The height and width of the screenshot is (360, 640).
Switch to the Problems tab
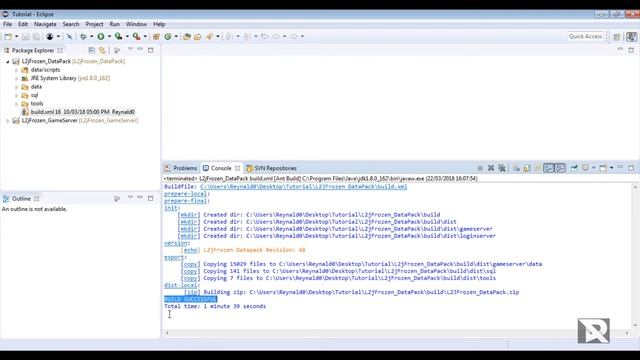point(181,168)
